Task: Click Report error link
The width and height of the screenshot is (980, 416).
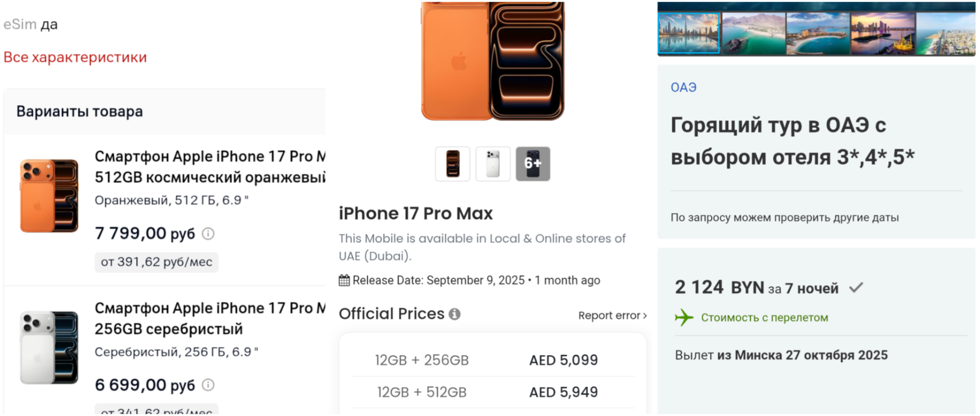Action: coord(612,316)
